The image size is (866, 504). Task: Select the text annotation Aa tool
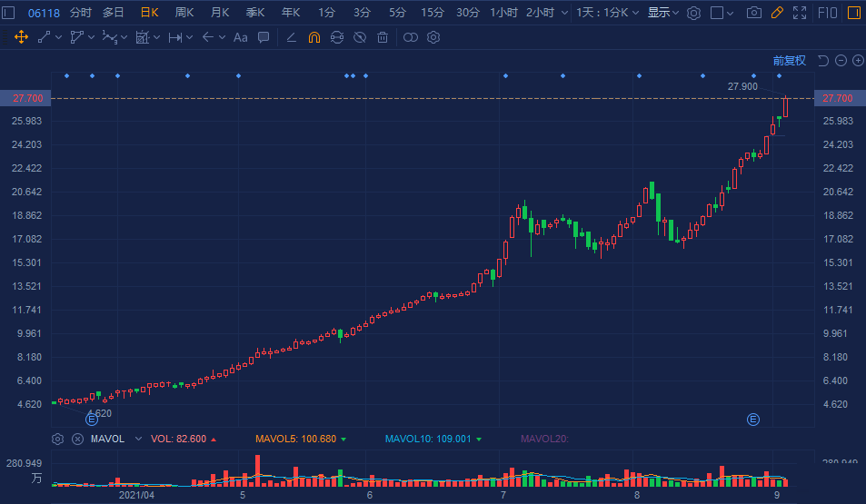pos(240,37)
